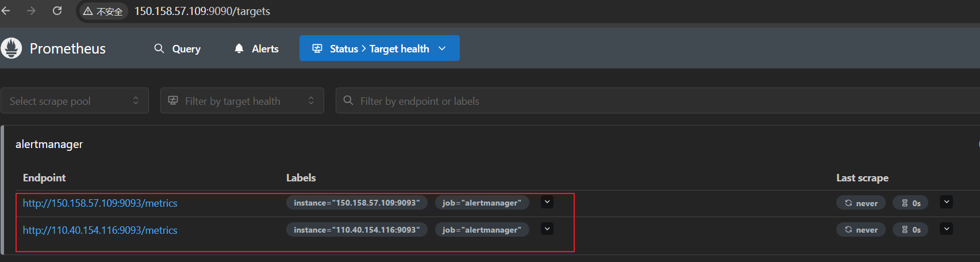Click never badge in 150.158.57.109 row
Screen dimensions: 980x262
pos(861,203)
